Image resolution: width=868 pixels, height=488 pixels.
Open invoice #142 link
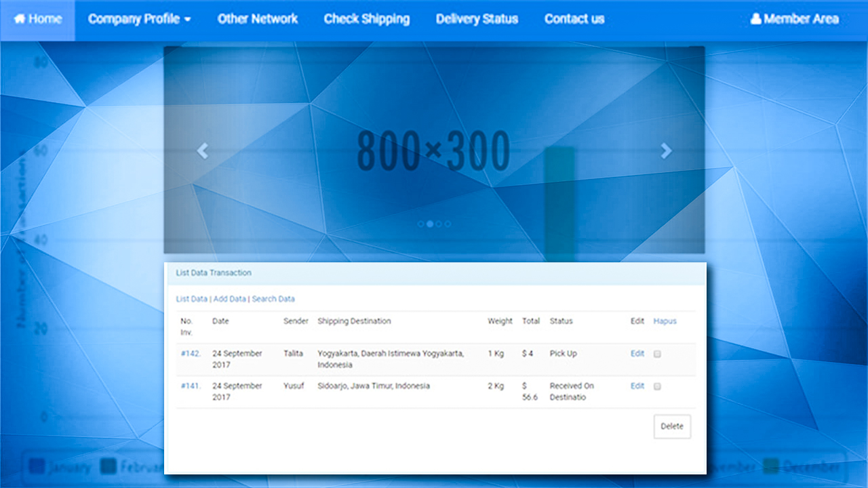(190, 354)
